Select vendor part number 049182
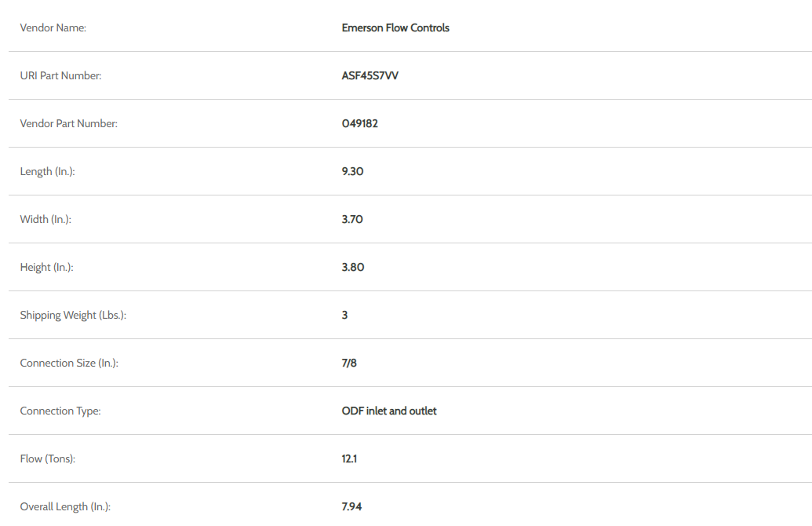 point(360,124)
